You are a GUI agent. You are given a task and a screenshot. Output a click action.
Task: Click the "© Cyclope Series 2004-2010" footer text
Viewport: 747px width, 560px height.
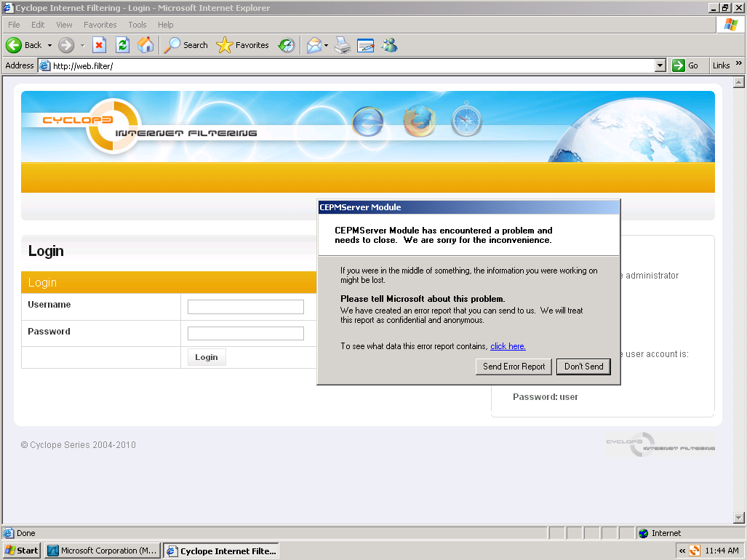(78, 445)
